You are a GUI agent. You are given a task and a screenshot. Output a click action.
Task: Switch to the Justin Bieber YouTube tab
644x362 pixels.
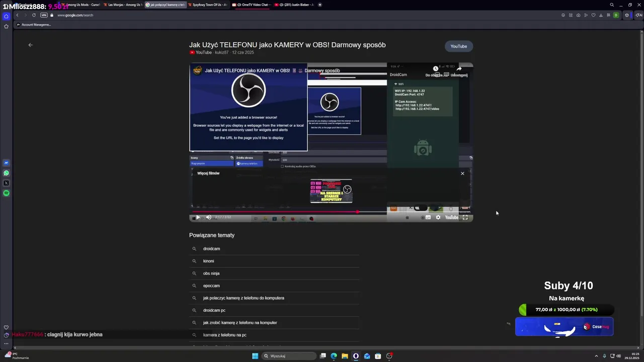pos(294,5)
